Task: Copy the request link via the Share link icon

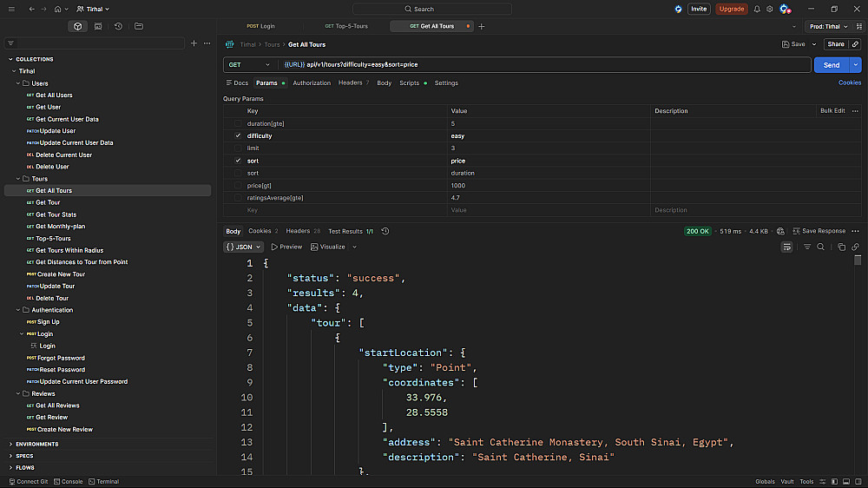Action: [x=856, y=44]
